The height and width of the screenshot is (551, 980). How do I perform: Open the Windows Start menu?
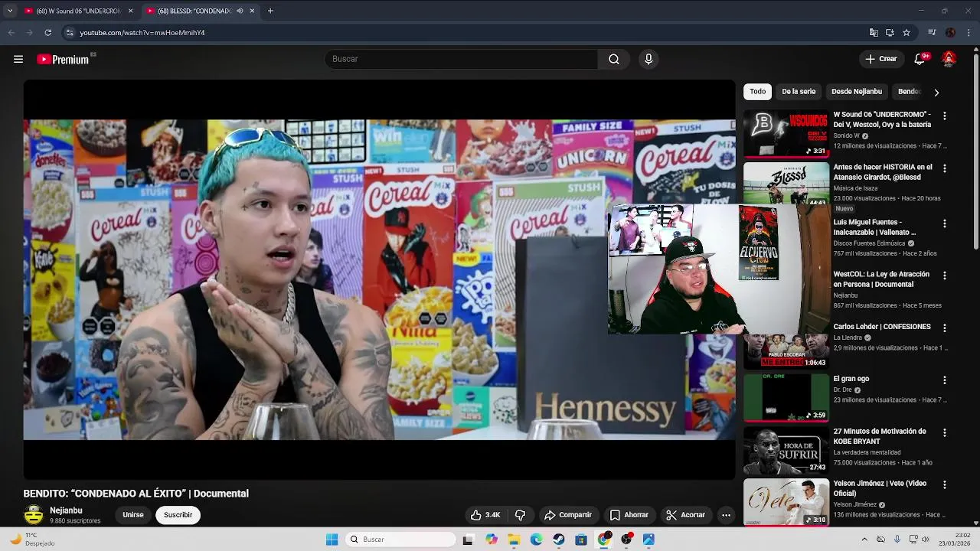[x=332, y=540]
